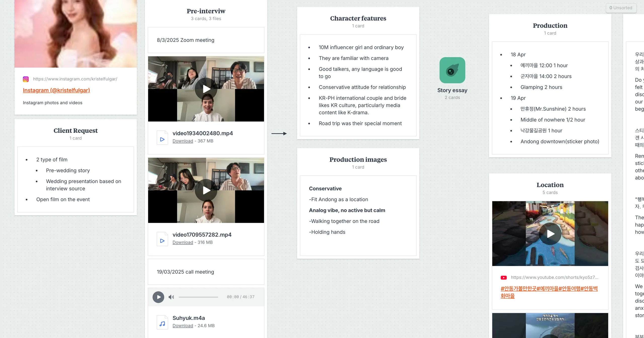Select 'Conservative attitude for relationship' bullet
This screenshot has width=644, height=338.
(362, 87)
